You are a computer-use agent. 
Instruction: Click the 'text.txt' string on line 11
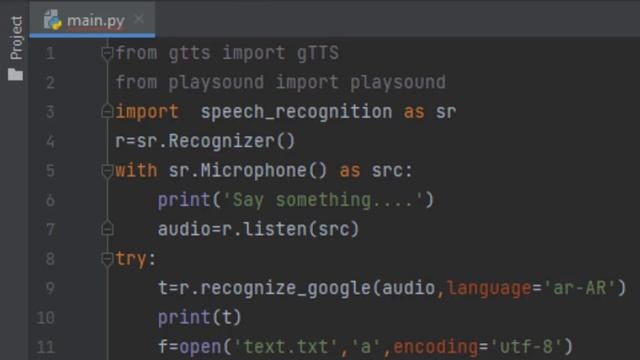tap(286, 347)
